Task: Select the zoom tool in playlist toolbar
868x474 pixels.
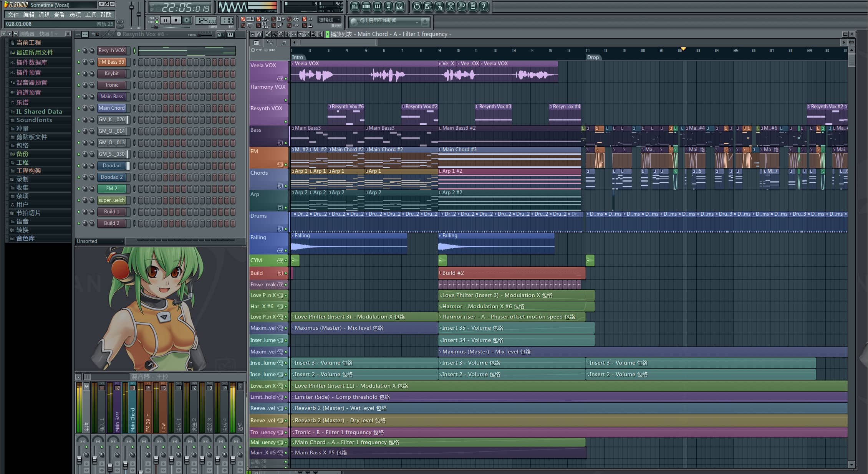Action: pos(314,34)
